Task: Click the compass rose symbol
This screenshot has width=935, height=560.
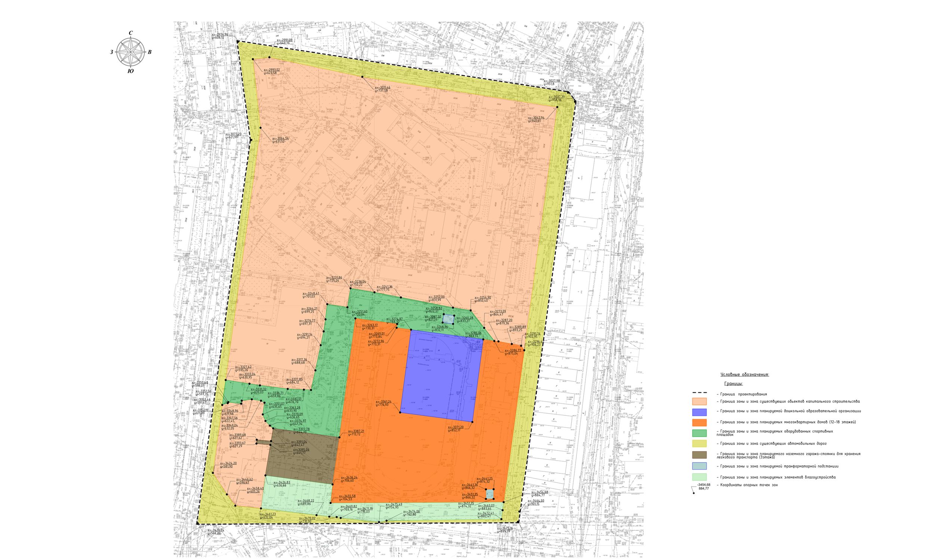Action: tap(130, 52)
